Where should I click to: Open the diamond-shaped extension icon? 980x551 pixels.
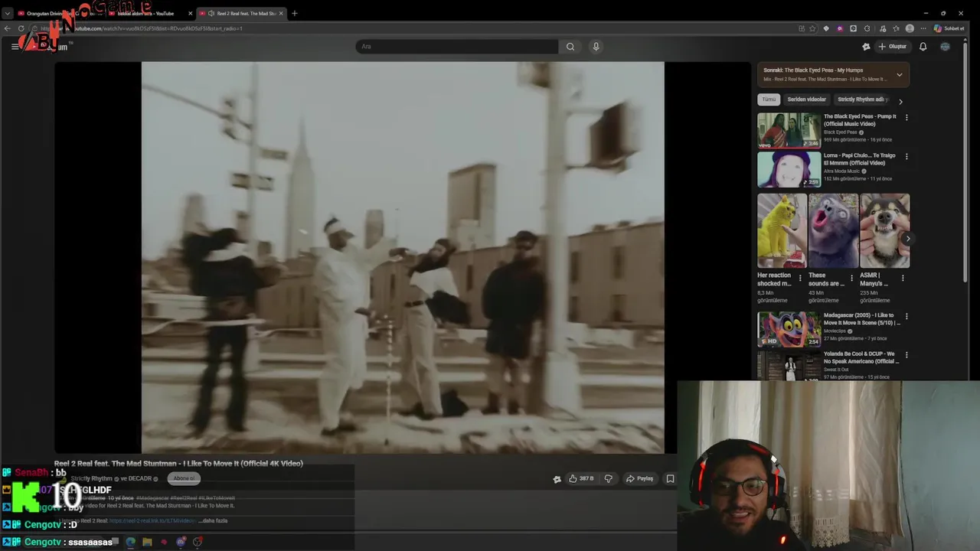click(x=826, y=28)
